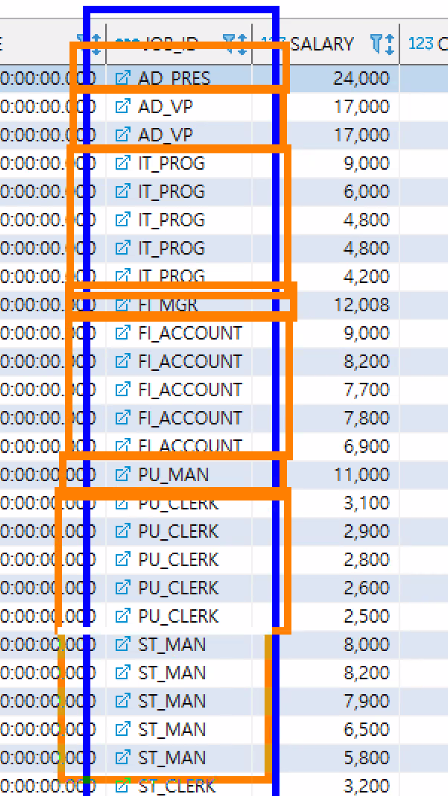Select salary cell 2,600

coord(326,588)
